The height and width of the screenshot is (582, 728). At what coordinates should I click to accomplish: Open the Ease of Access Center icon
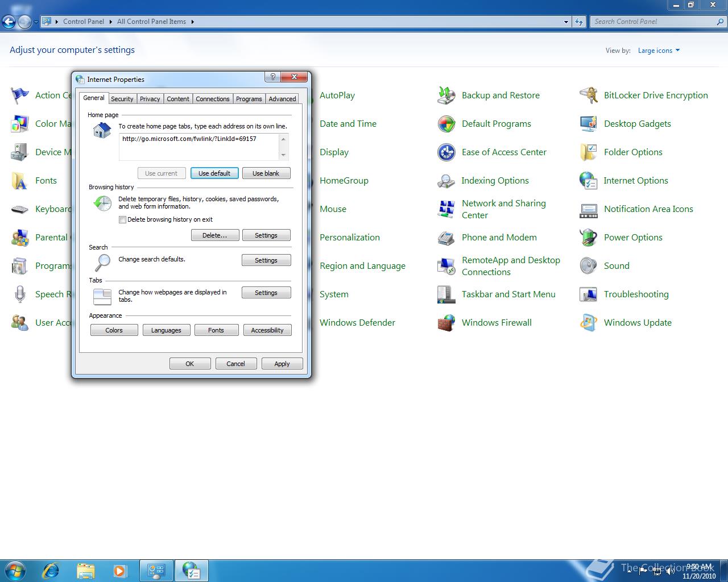[x=446, y=152]
